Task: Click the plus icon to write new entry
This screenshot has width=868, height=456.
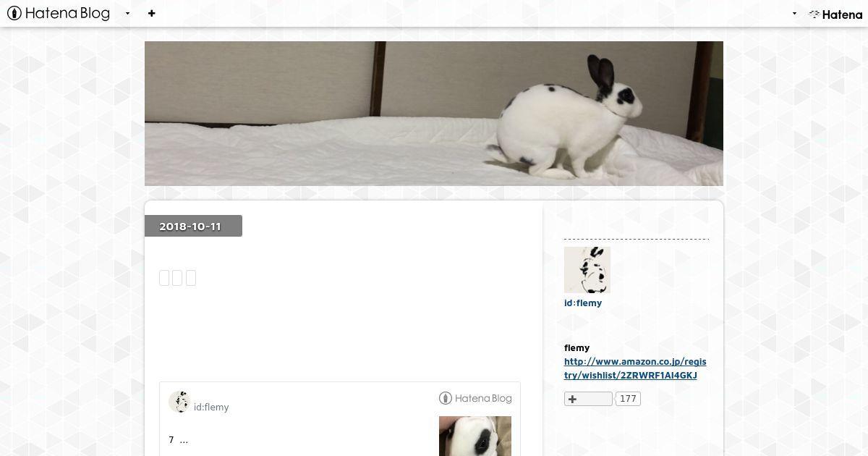Action: [151, 13]
